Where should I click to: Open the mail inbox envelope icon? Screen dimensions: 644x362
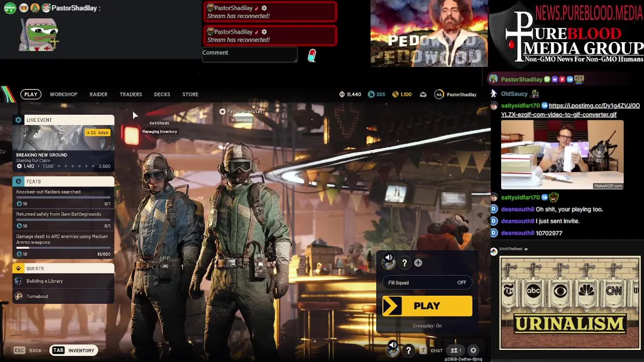423,94
